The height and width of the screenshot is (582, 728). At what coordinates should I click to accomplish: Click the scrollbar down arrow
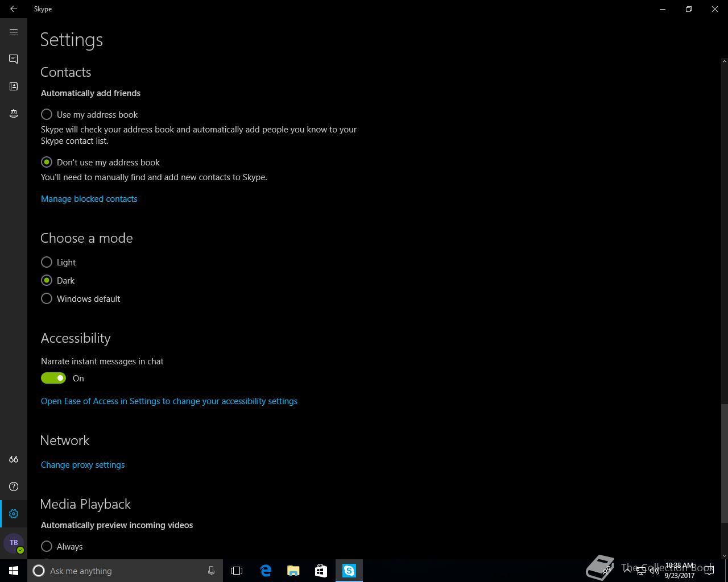coord(724,555)
